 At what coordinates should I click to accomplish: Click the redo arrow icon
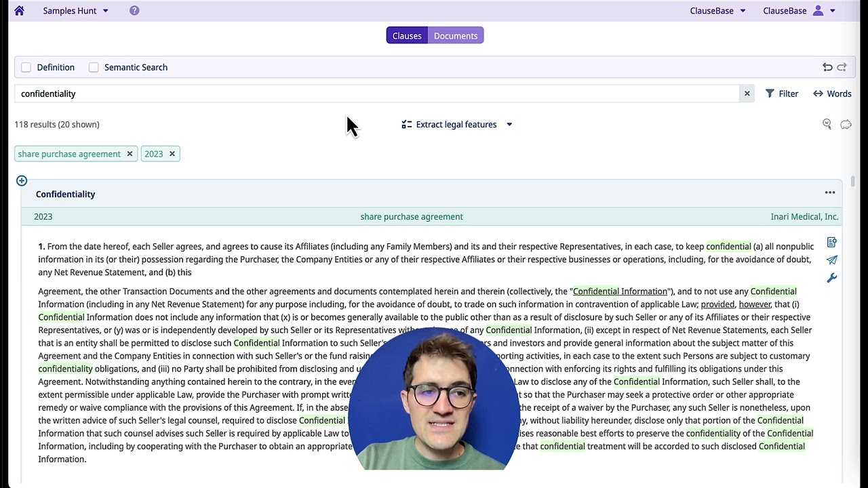point(842,67)
